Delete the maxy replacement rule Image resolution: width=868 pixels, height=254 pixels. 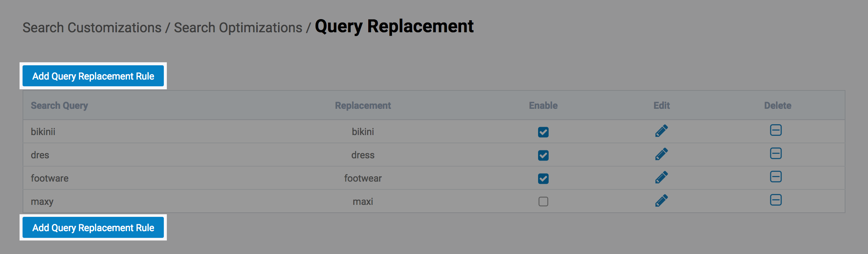776,200
